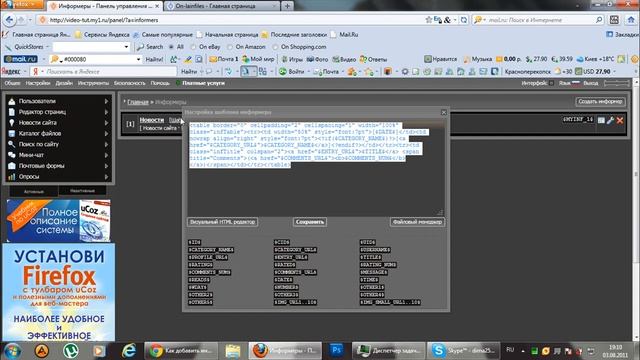Open the Firefox home page icon
640x360 pixels.
(x=631, y=20)
